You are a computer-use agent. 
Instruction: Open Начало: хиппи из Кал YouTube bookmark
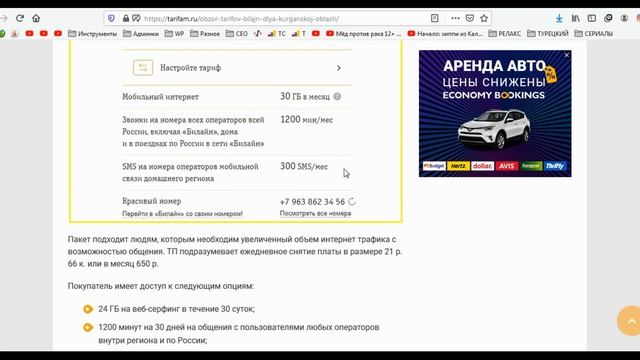click(x=445, y=33)
